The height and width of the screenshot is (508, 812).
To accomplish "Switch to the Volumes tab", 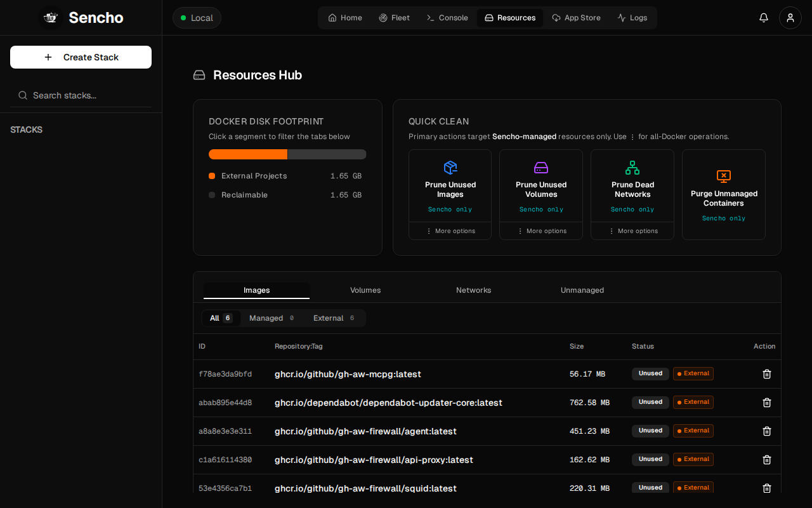I will pyautogui.click(x=365, y=290).
